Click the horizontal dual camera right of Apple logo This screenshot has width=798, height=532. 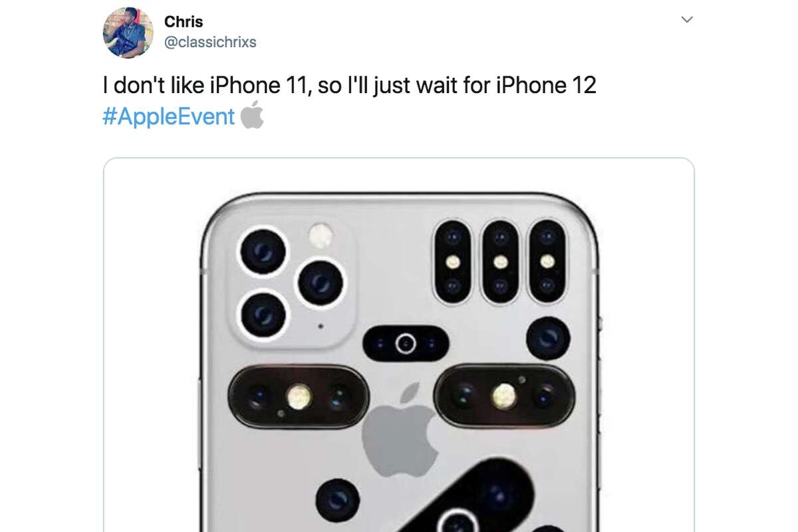pyautogui.click(x=505, y=396)
